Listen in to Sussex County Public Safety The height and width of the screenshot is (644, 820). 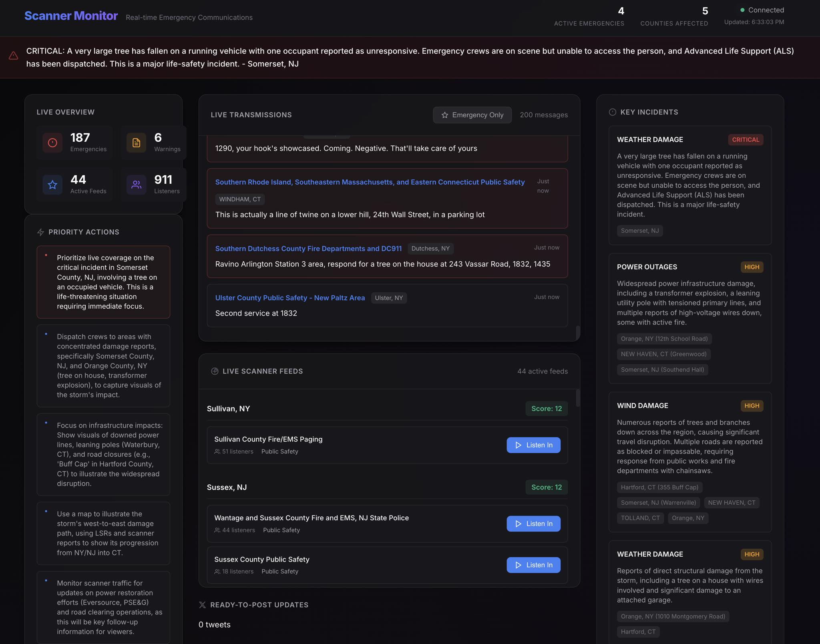[x=533, y=565]
